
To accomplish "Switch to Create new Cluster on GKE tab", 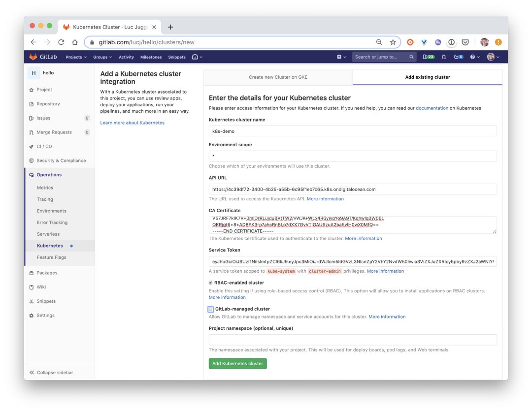I will pyautogui.click(x=278, y=77).
